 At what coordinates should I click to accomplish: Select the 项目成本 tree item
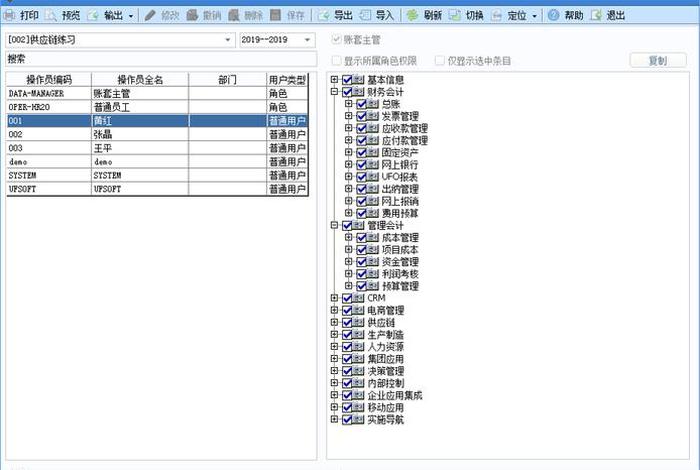click(400, 250)
